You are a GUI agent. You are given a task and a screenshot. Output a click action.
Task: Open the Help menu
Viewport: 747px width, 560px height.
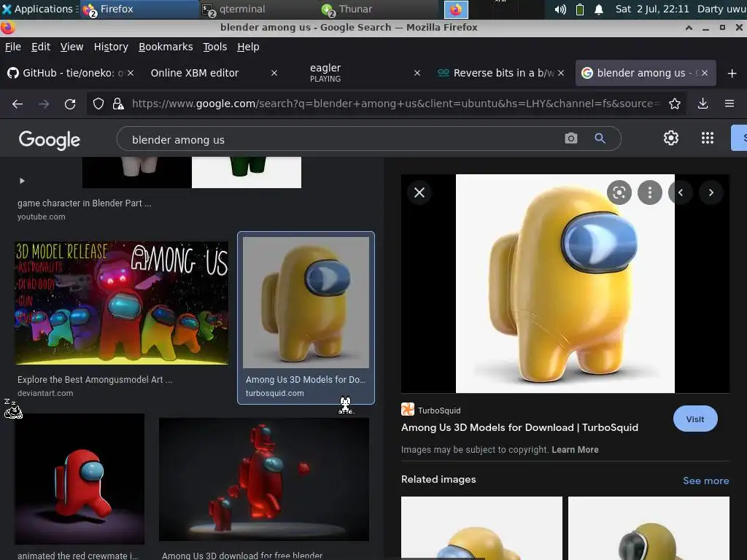click(248, 47)
